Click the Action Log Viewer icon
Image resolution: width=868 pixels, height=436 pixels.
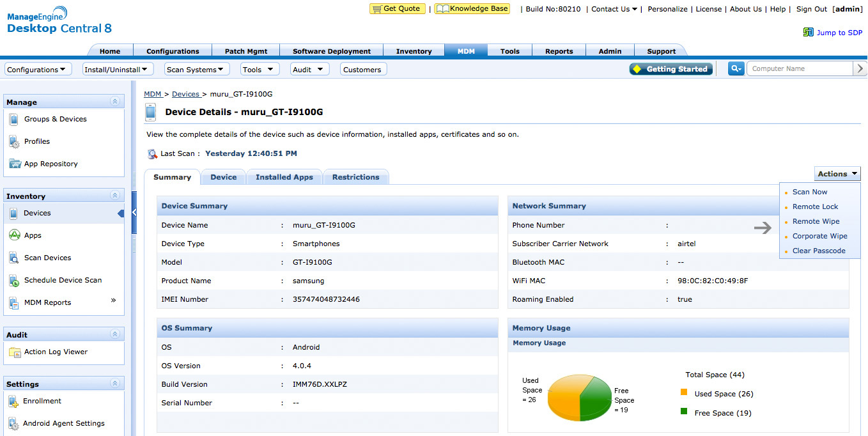point(15,352)
